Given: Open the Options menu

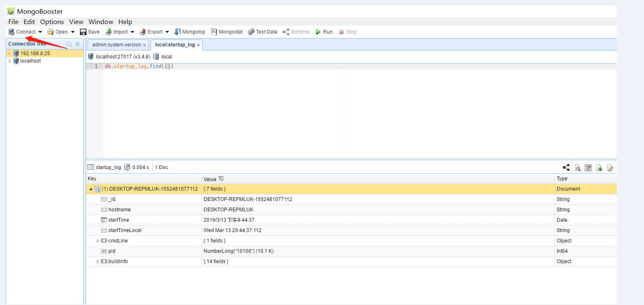Looking at the screenshot, I should 52,22.
